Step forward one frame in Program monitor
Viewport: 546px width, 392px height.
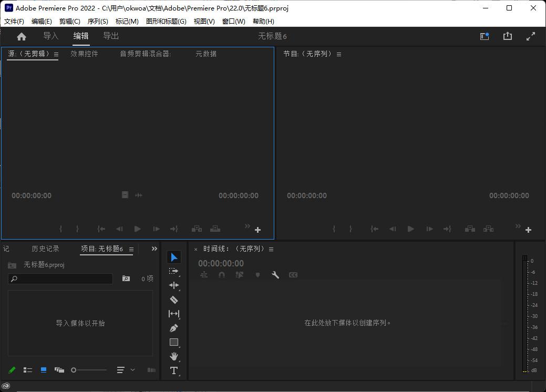430,229
